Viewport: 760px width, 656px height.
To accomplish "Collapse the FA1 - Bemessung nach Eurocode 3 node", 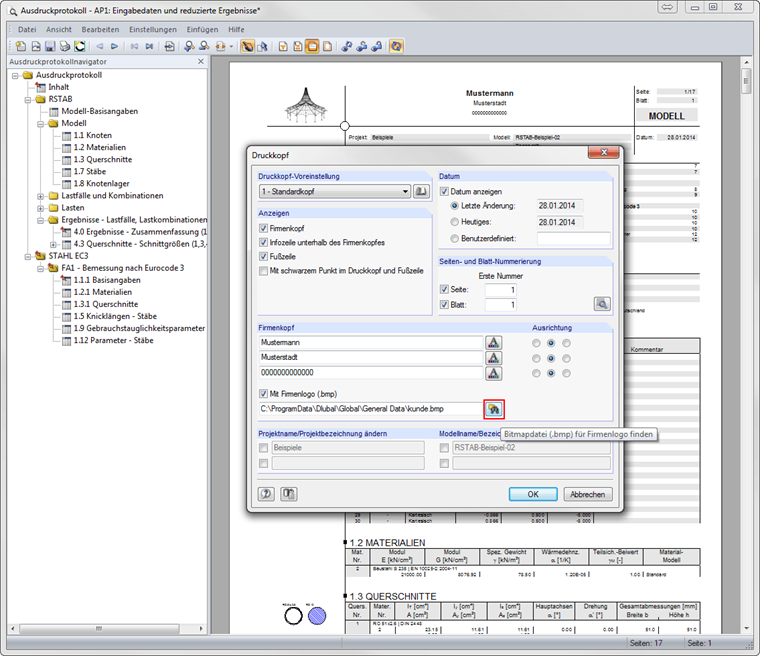I will tap(41, 268).
